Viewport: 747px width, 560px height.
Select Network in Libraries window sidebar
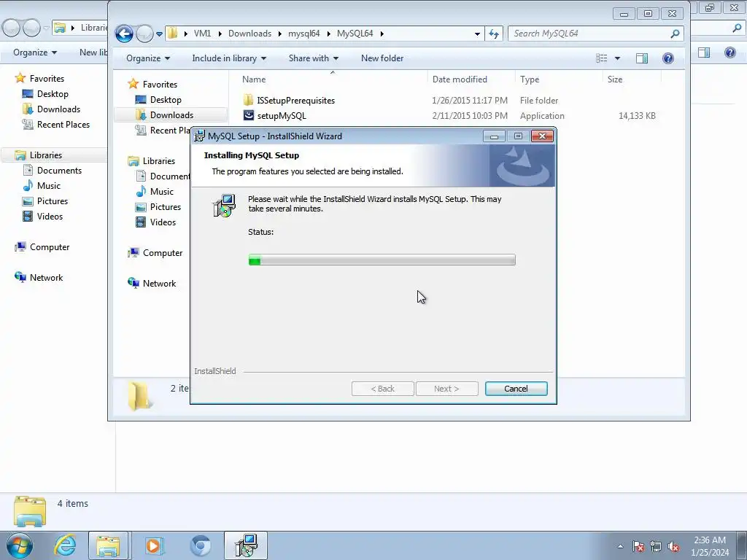tap(46, 278)
